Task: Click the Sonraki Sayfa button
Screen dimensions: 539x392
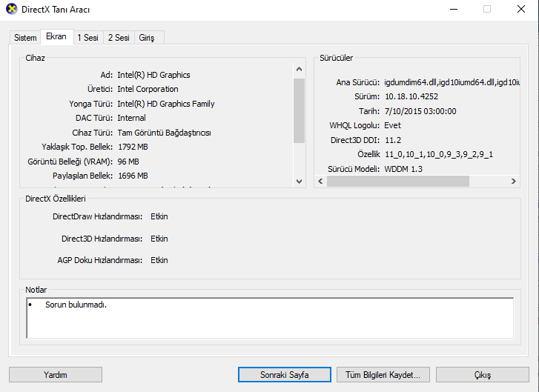Action: 284,374
